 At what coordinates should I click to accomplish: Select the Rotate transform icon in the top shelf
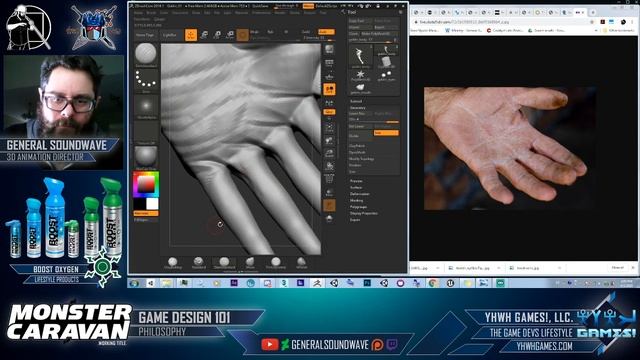(230, 35)
